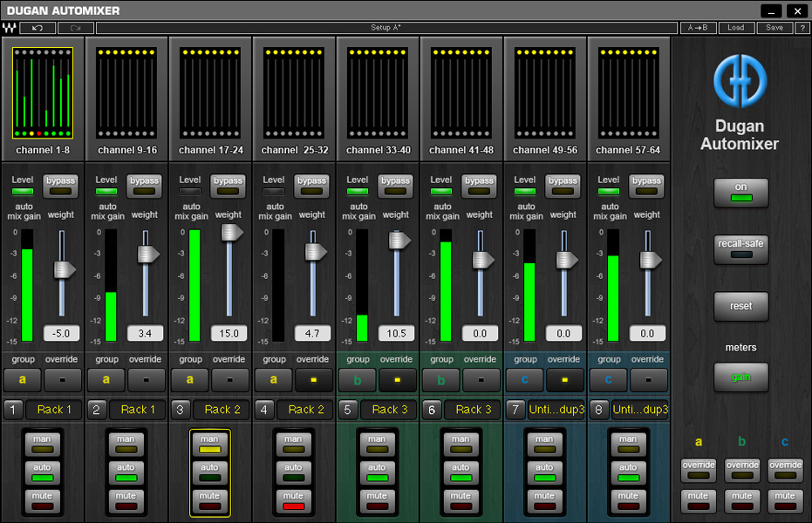Image resolution: width=812 pixels, height=523 pixels.
Task: Open the group a selector on channel 4
Action: (274, 380)
